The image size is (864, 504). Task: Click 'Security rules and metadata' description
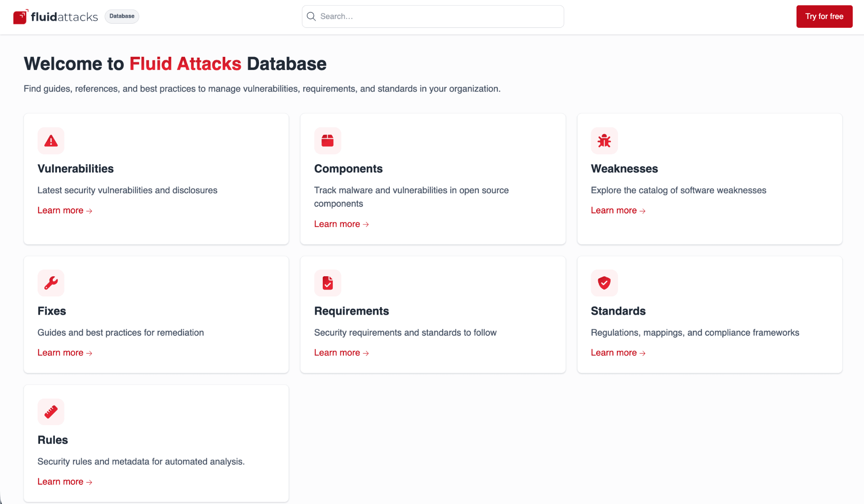(141, 461)
